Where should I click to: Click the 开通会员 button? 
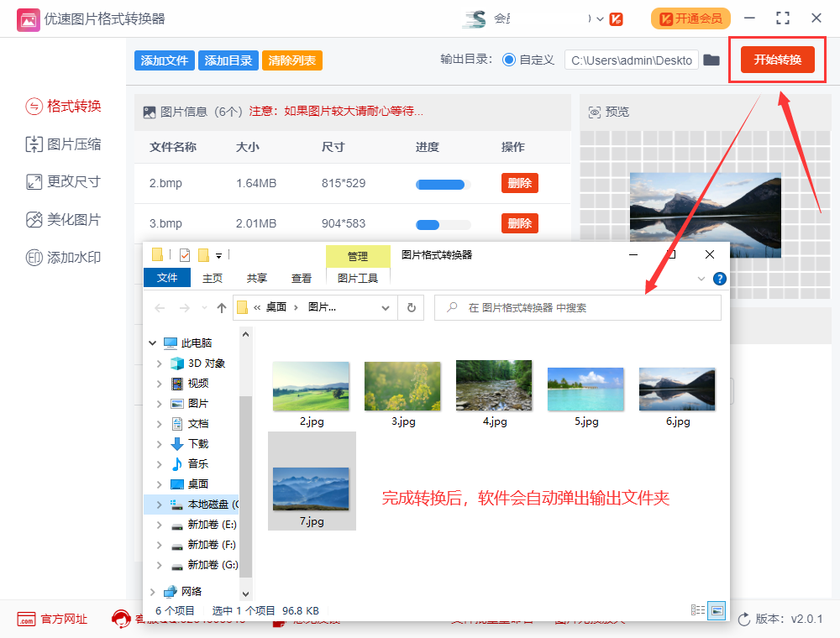point(690,18)
